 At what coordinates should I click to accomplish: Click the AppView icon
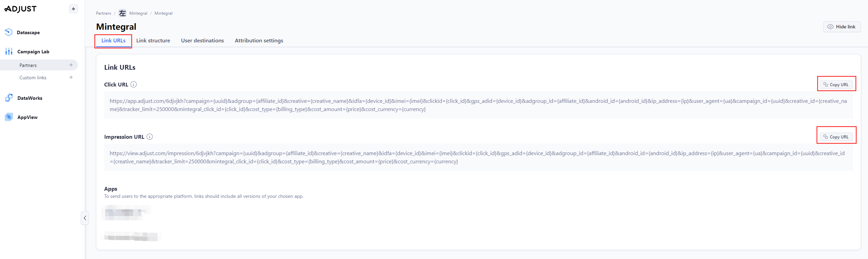9,117
